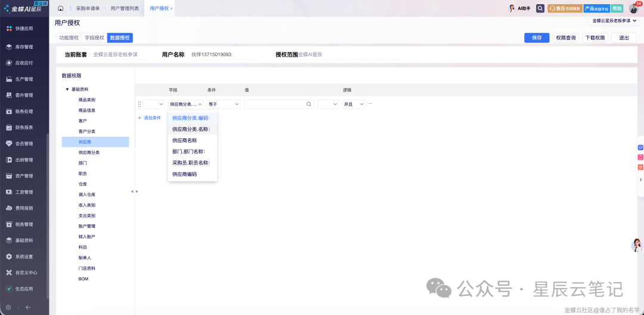
Task: Switch to 用户管理列表 tab
Action: coord(125,8)
